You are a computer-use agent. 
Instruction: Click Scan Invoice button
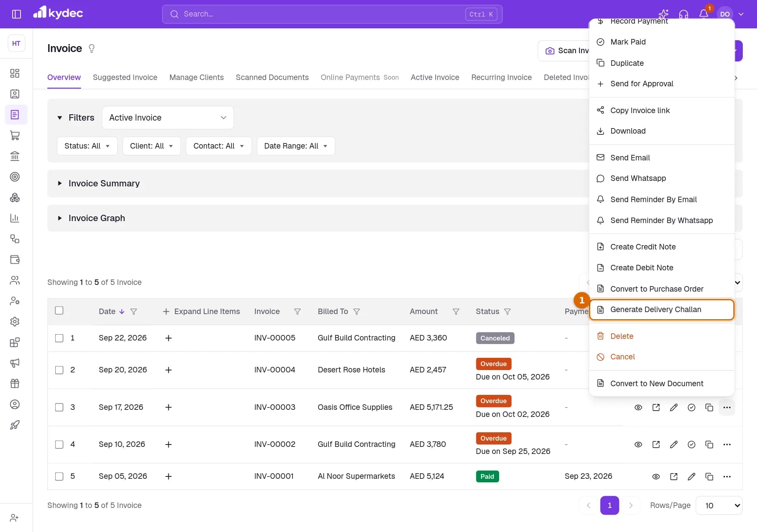click(564, 51)
